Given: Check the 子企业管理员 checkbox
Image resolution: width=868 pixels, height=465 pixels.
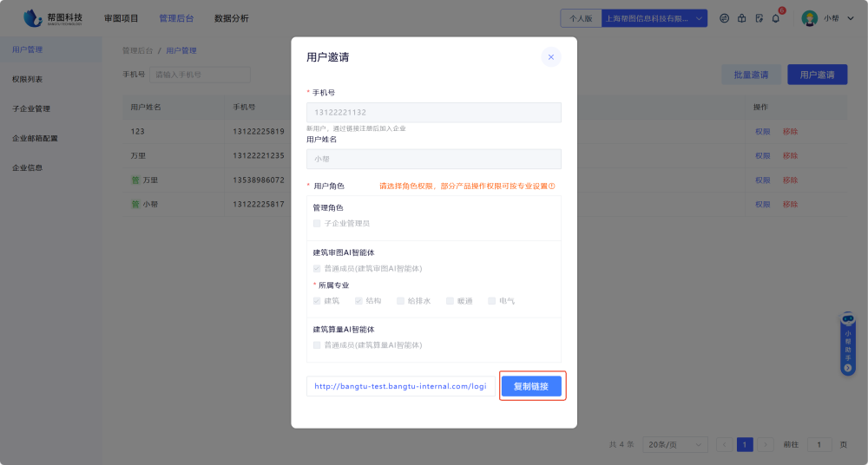Looking at the screenshot, I should tap(317, 223).
